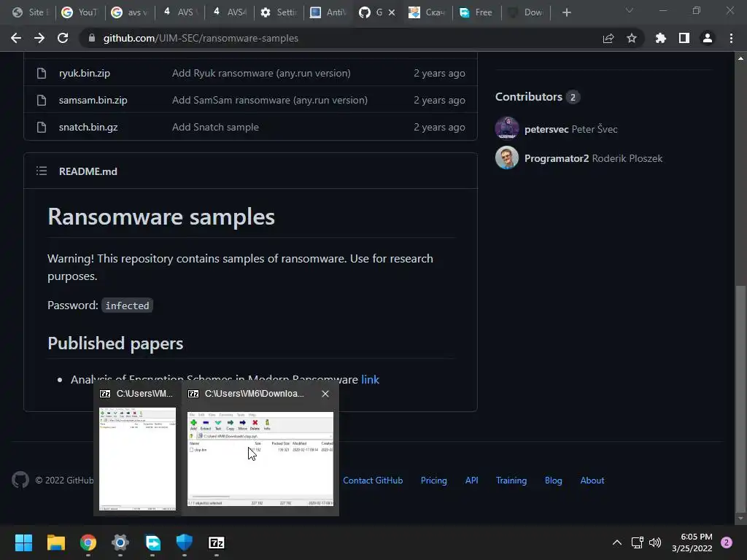Click the file icon beside snatch.bin.gz

point(42,127)
